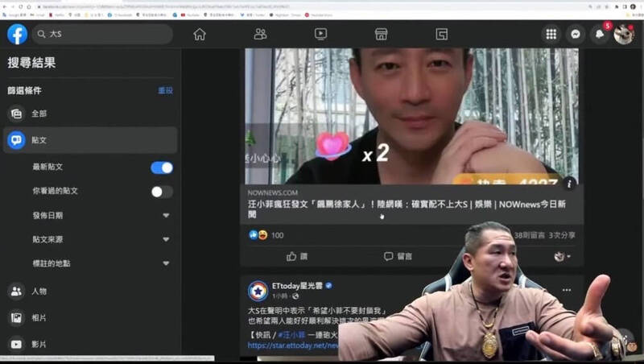This screenshot has height=364, width=644.
Task: Click the Facebook logo
Action: (x=17, y=34)
